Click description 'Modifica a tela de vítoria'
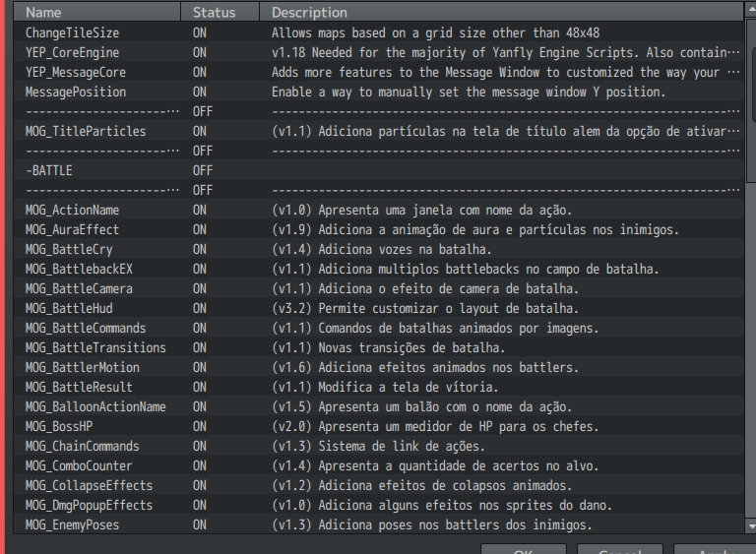Viewport: 756px width, 554px height. click(x=385, y=387)
